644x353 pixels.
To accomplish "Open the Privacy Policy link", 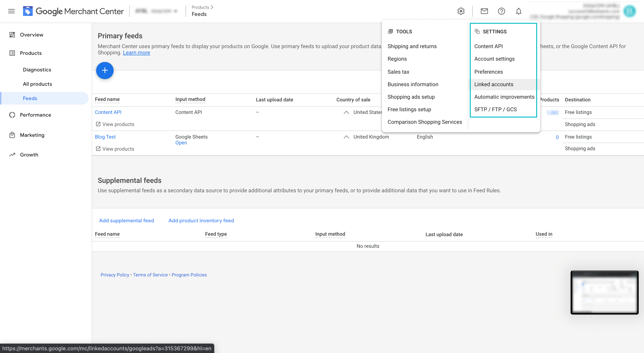I will [x=115, y=275].
